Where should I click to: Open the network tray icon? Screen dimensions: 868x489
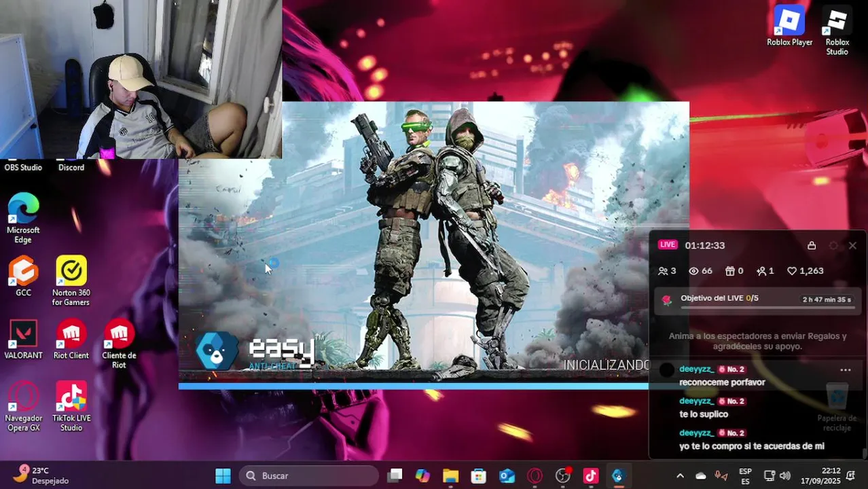tap(769, 475)
